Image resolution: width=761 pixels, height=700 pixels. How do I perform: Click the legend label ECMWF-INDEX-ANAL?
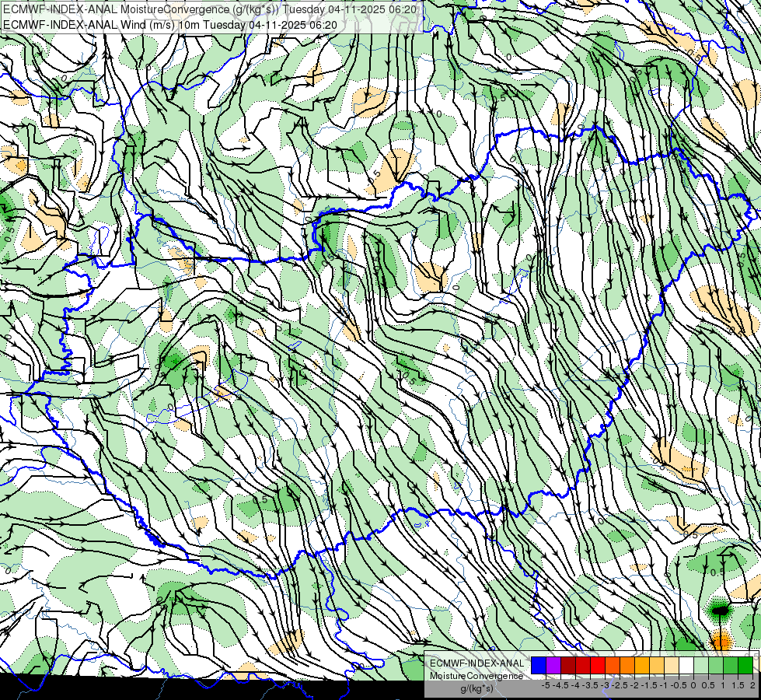[x=477, y=663]
